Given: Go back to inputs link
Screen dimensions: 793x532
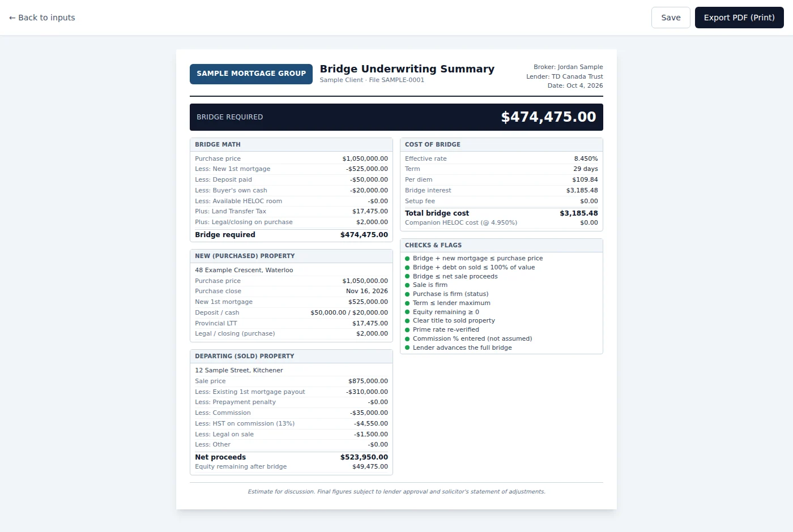Looking at the screenshot, I should click(x=42, y=18).
